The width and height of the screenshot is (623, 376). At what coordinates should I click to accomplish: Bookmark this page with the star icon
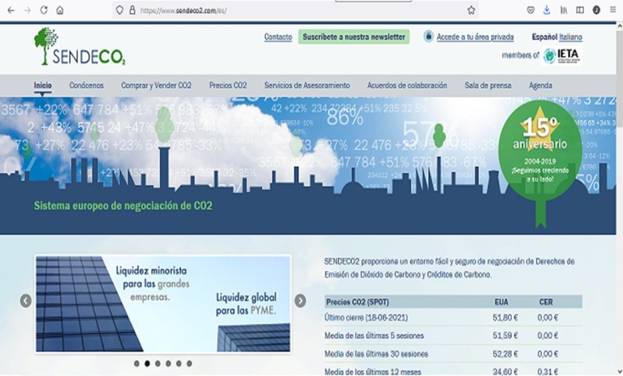click(x=471, y=10)
